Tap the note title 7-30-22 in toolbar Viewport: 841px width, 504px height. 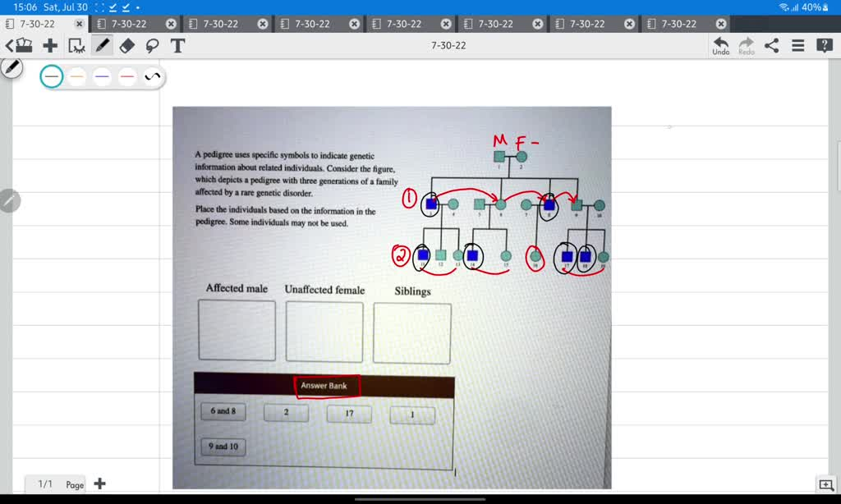(x=448, y=46)
